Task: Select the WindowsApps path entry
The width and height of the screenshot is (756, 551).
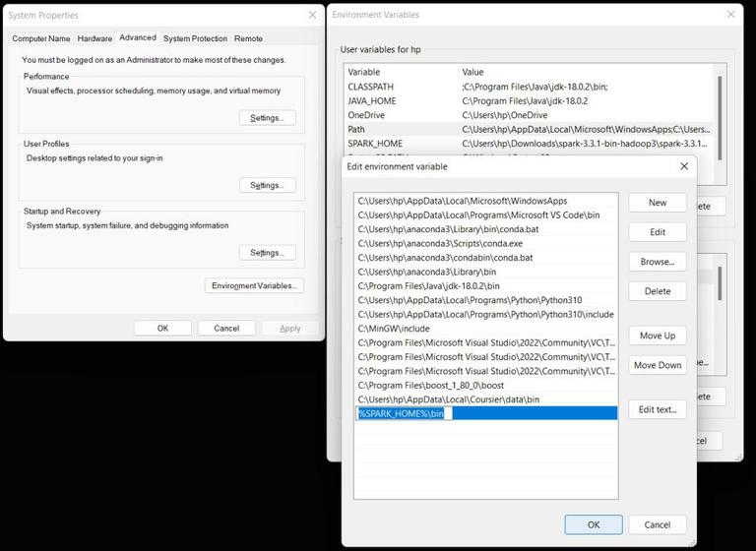Action: click(x=486, y=201)
